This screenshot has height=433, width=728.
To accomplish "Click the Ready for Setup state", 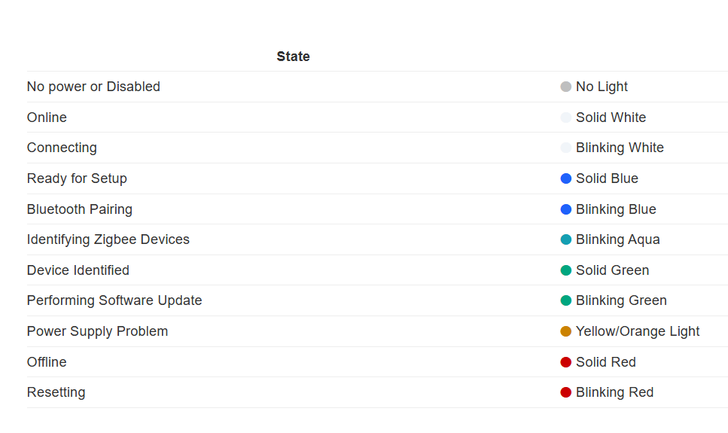I will pos(77,179).
